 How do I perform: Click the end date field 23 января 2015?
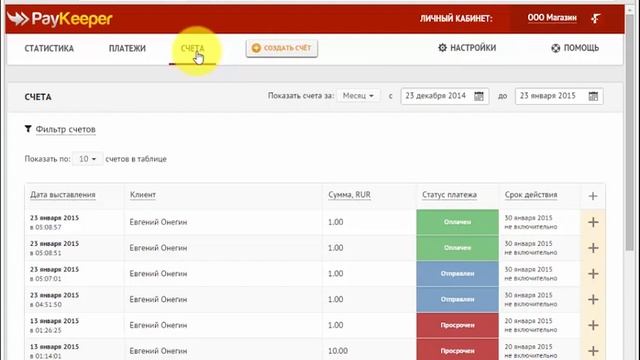point(559,96)
